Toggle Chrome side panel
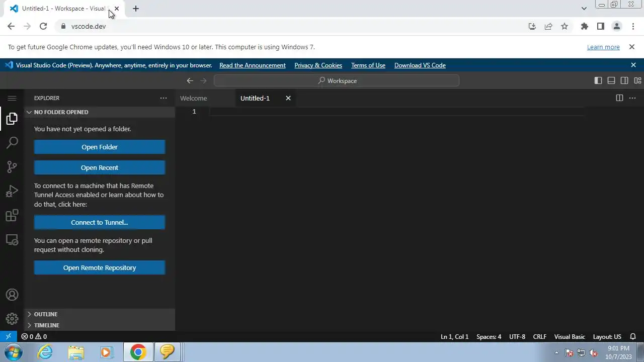644x362 pixels. (x=600, y=26)
